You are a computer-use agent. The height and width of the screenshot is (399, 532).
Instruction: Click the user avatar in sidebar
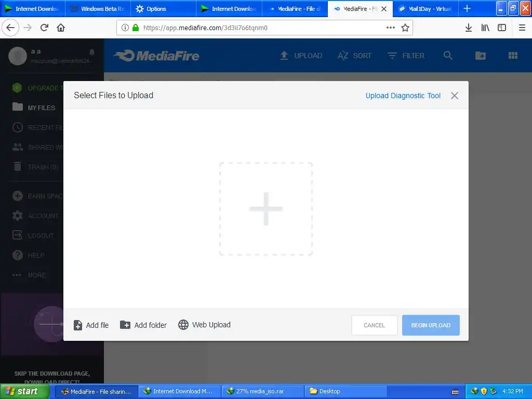pyautogui.click(x=18, y=56)
